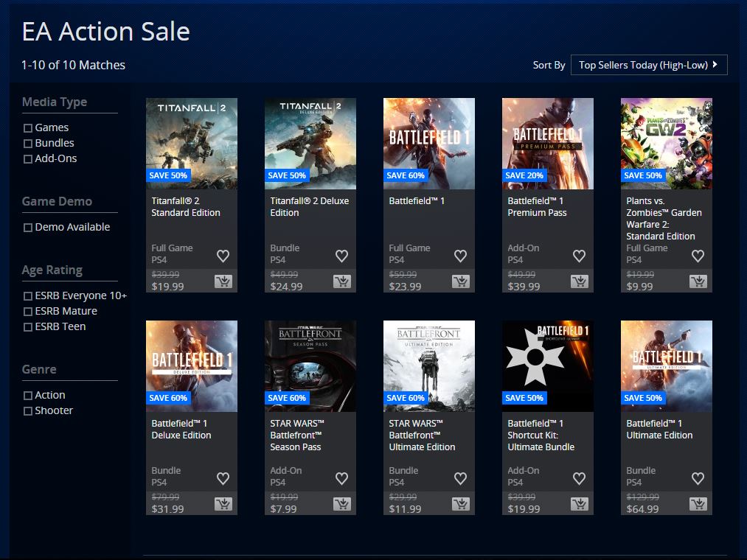Click Battlefield 1 Shortcut Kit cover image
The image size is (747, 560).
pyautogui.click(x=547, y=365)
